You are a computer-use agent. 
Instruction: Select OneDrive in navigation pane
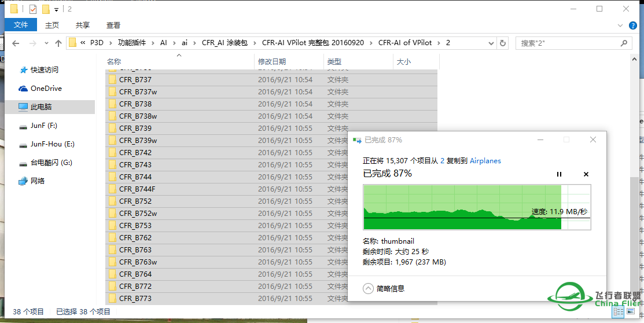click(x=46, y=89)
